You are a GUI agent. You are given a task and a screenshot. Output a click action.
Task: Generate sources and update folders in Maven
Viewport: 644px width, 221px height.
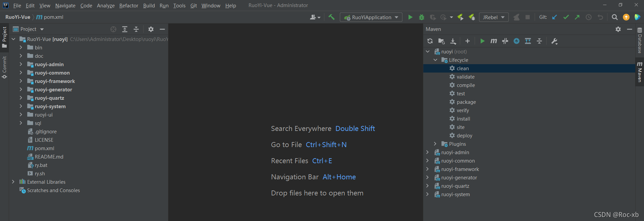pos(441,41)
